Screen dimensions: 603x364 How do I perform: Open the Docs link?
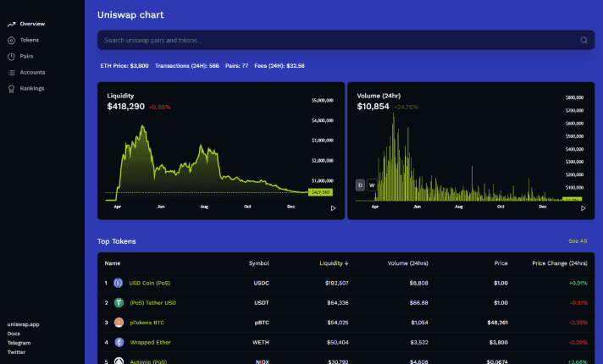pyautogui.click(x=14, y=334)
